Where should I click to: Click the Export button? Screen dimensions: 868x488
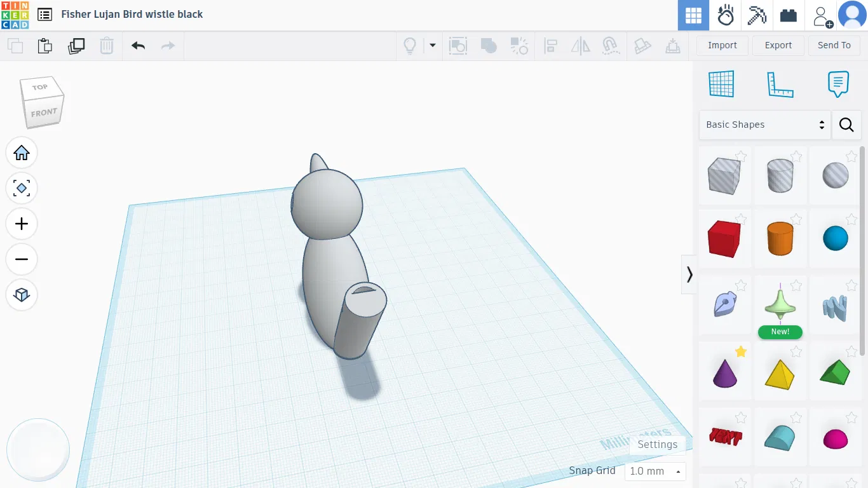tap(778, 45)
